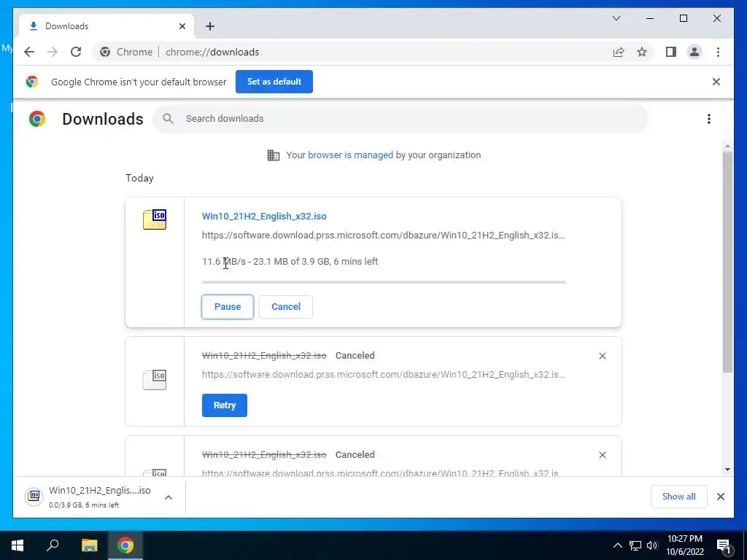This screenshot has width=747, height=560.
Task: Focus the Search downloads field
Action: [400, 119]
